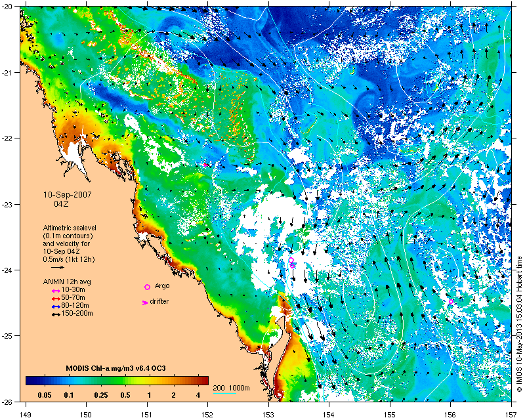Click the date label 10-Sep-2007
Screen dimensions: 525x420
pyautogui.click(x=68, y=195)
